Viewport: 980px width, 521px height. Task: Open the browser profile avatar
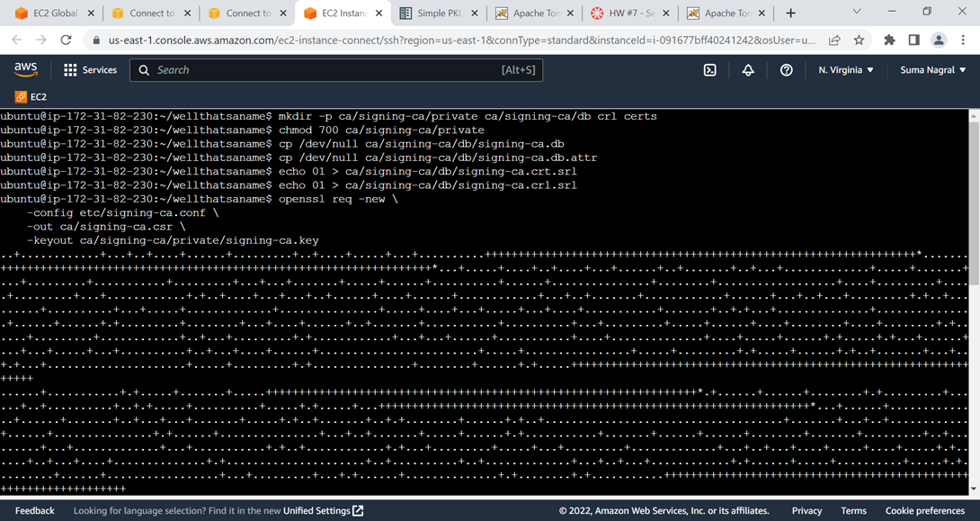click(x=940, y=40)
